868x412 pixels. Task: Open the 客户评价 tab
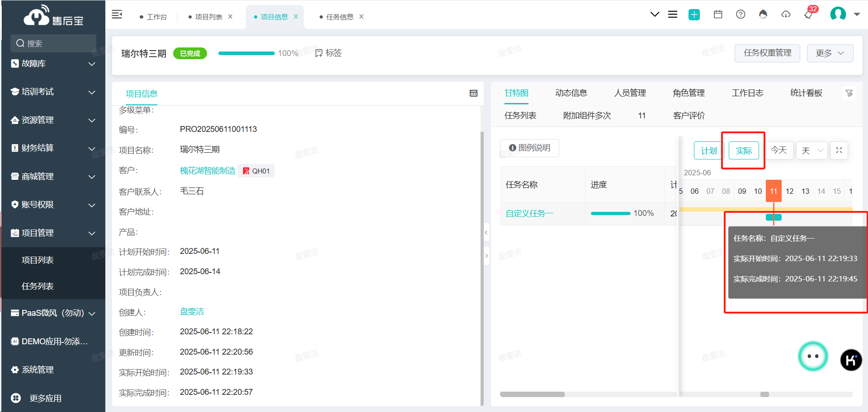[x=689, y=116]
